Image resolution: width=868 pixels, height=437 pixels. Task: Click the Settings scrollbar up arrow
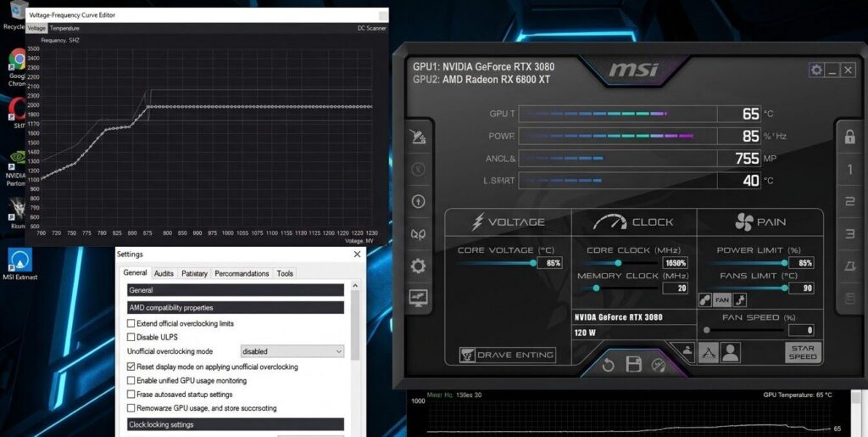tap(355, 286)
